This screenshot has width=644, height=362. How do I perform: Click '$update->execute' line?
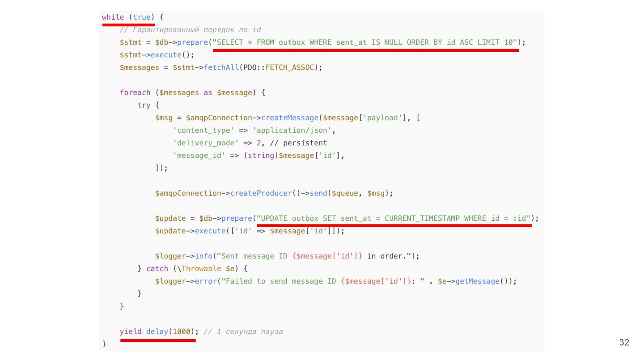250,231
